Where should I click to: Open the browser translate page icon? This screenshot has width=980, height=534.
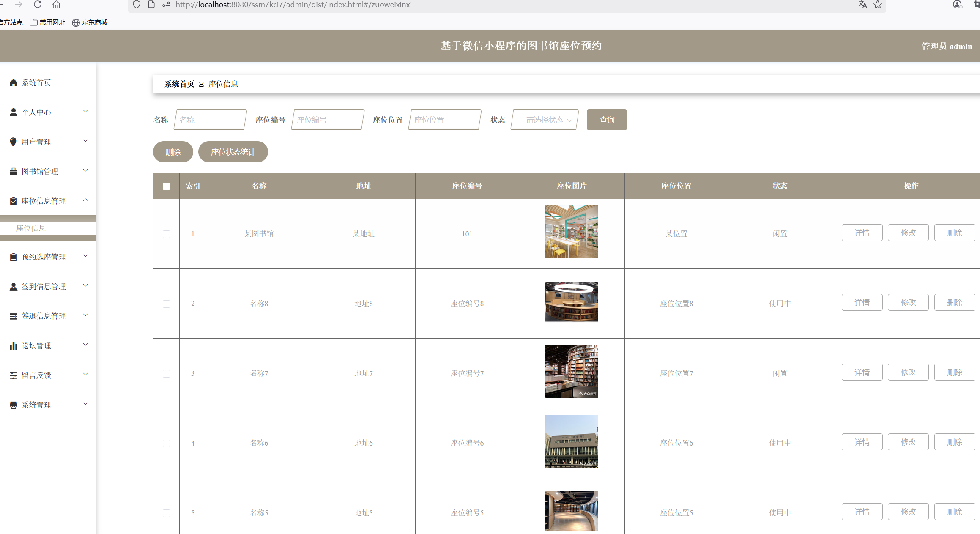[x=862, y=5]
